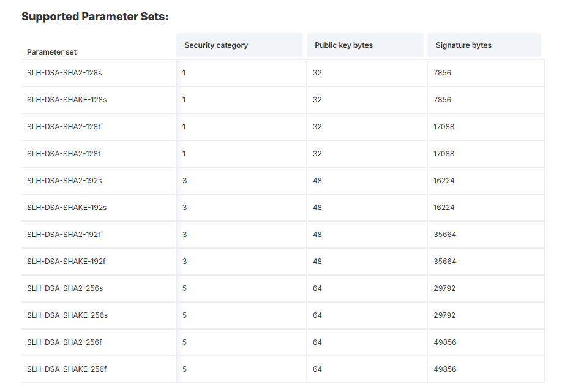Click security category 1 in SLH-DSA-SHA2-128s row

[x=184, y=73]
